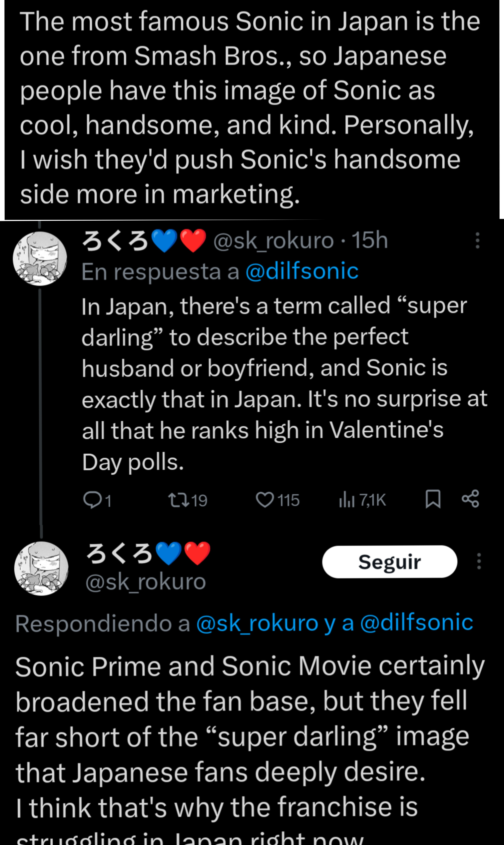The width and height of the screenshot is (504, 845).
Task: Open @dilfsonic link in 'Respondiendo a'
Action: tap(416, 623)
